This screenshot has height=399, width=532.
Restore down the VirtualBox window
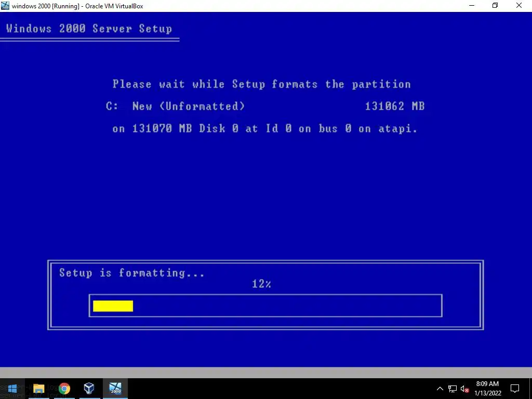point(495,6)
